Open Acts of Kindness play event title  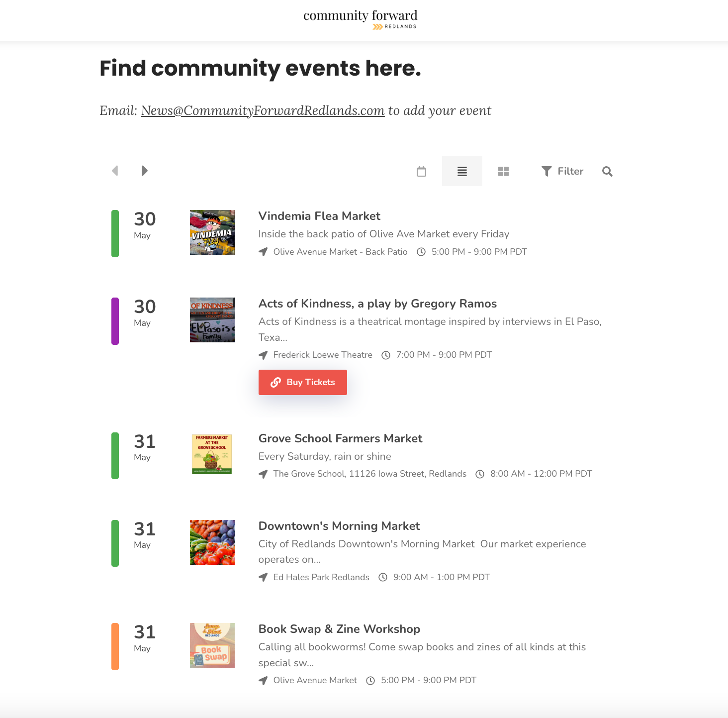(x=377, y=304)
